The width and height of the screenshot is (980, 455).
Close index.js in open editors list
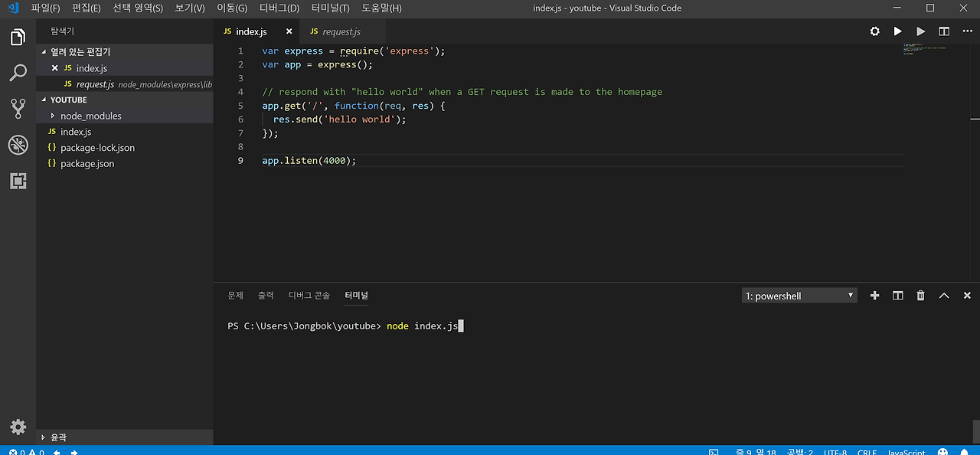[x=54, y=68]
